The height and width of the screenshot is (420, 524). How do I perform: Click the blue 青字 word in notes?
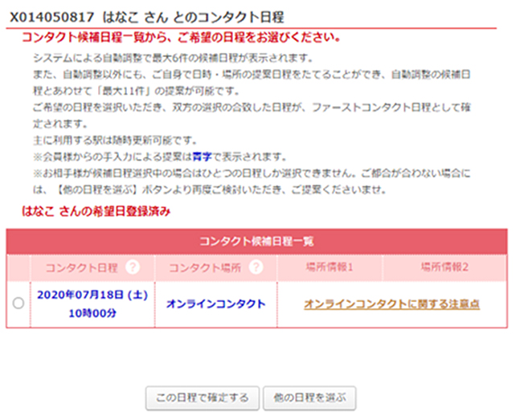[x=203, y=157]
